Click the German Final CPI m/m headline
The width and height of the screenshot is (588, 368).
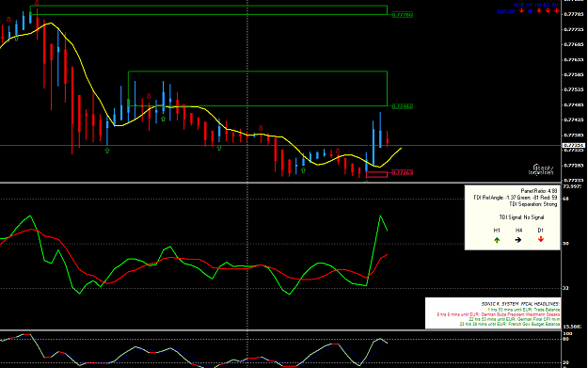coord(514,319)
